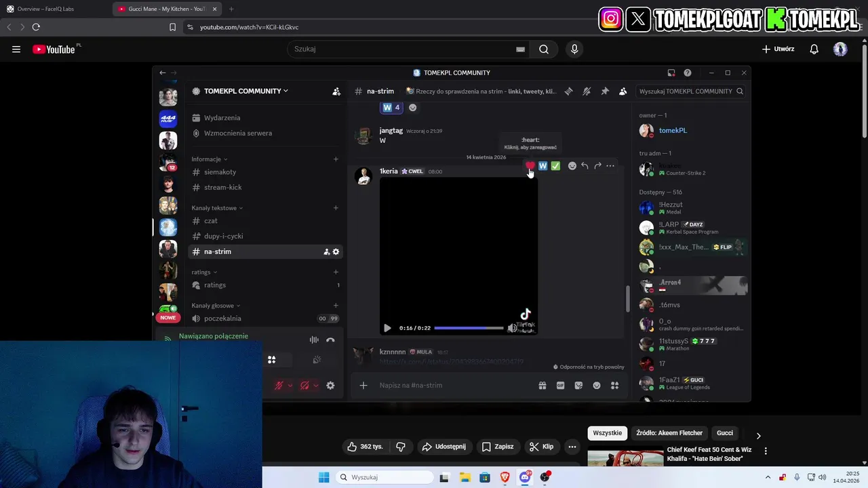Toggle Discord microphone mute
The height and width of the screenshot is (488, 868).
click(278, 386)
